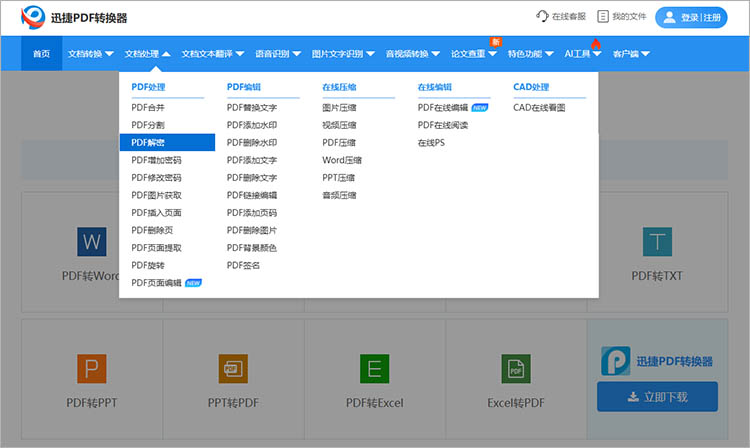Open PPT压缩 link
The height and width of the screenshot is (448, 750).
pos(339,177)
